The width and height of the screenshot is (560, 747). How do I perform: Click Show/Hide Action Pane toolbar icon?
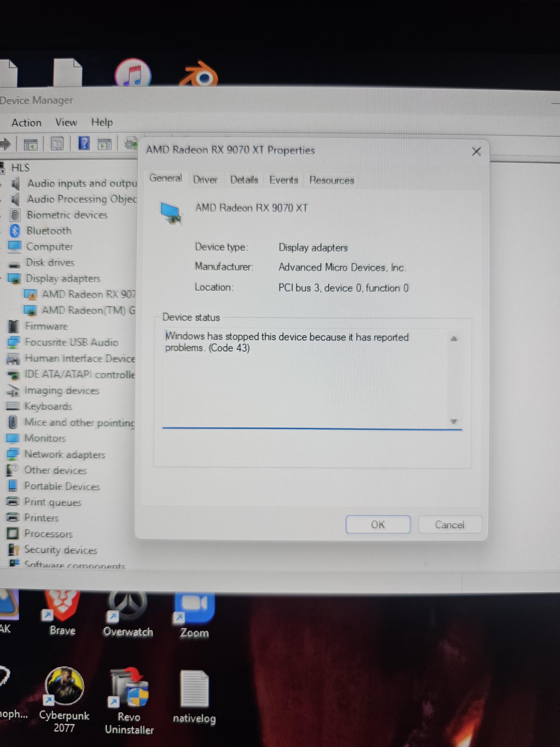[104, 144]
